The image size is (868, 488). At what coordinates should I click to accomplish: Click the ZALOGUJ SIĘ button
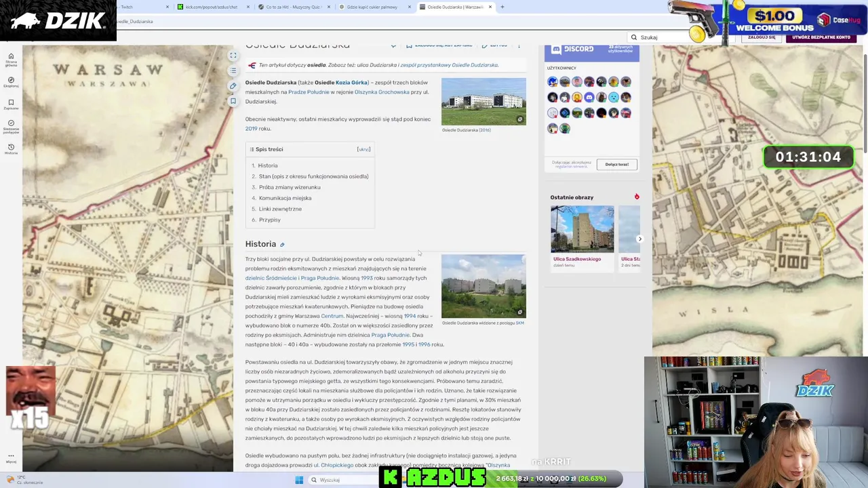762,37
